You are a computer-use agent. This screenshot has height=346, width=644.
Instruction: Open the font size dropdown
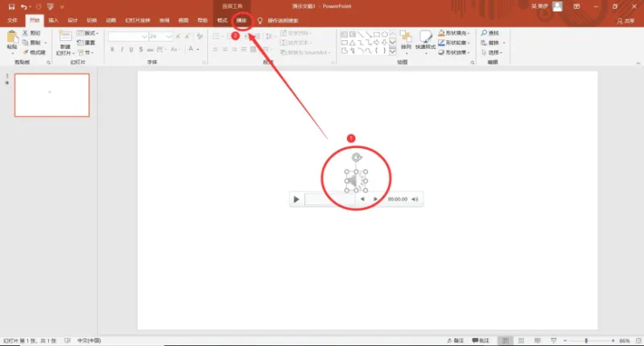169,36
